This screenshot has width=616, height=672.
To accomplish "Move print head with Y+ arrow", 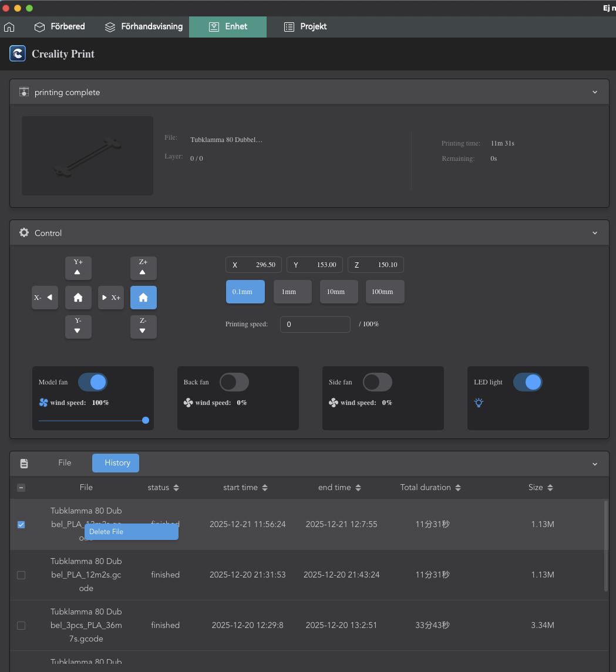I will point(78,268).
